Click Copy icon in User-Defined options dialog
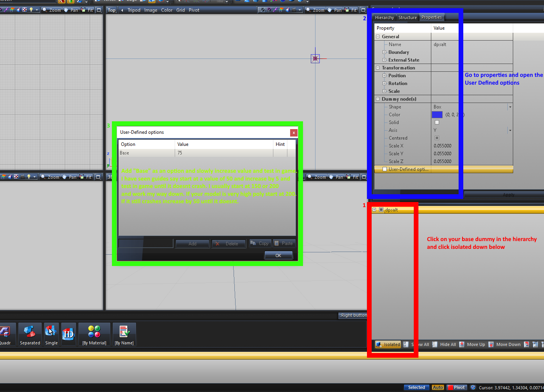This screenshot has height=392, width=544. click(x=259, y=243)
